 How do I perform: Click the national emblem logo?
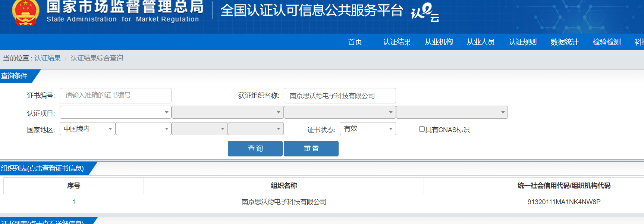click(x=25, y=12)
